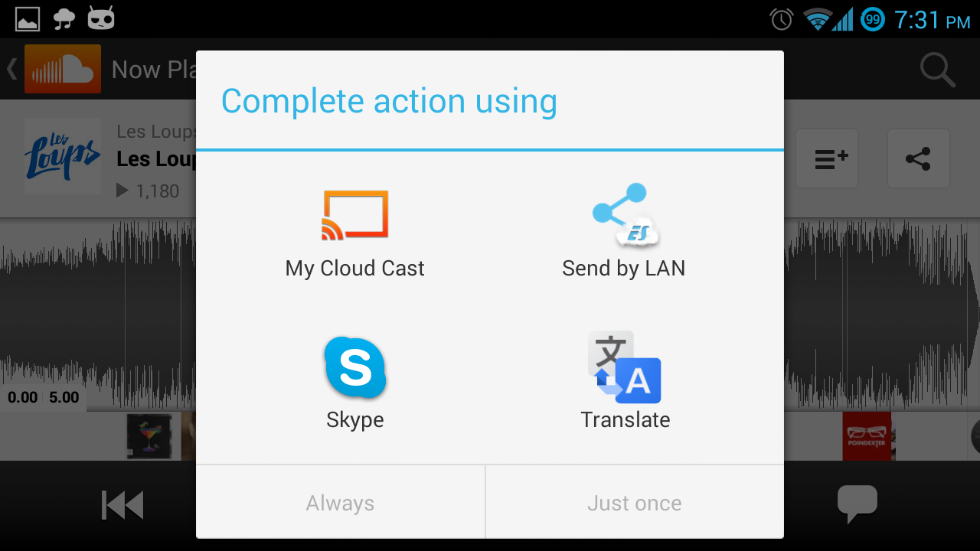Open search with the magnifier icon

click(937, 70)
